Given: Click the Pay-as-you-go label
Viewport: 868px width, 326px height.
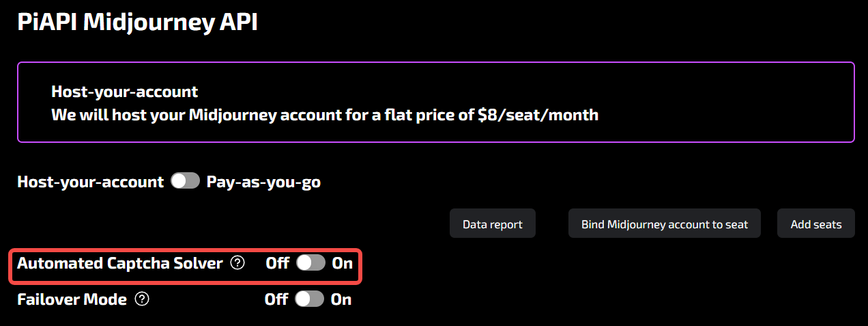Looking at the screenshot, I should [263, 182].
